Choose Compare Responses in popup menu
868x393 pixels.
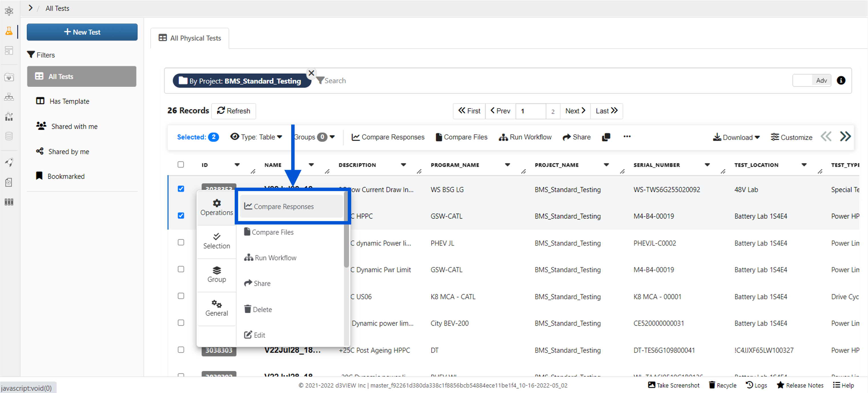pyautogui.click(x=292, y=206)
